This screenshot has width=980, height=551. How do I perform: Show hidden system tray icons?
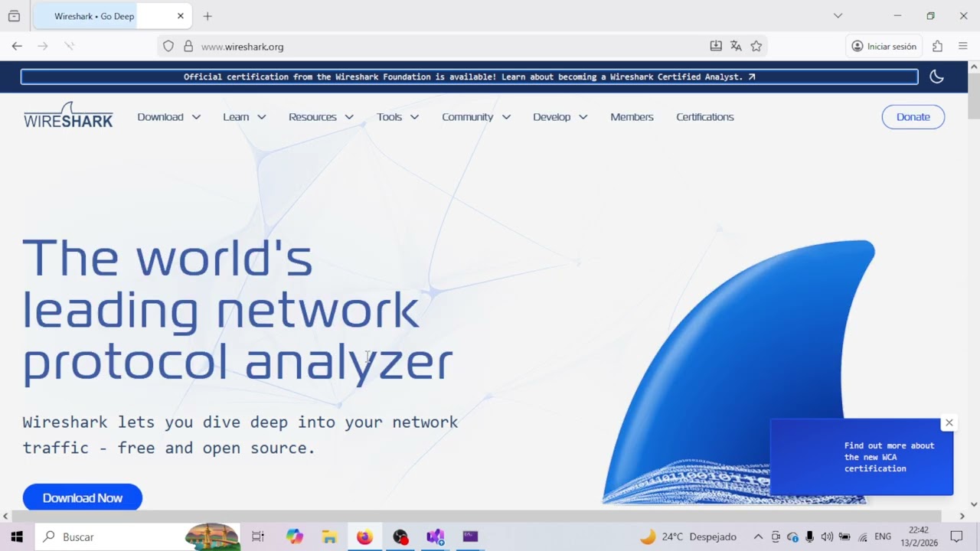pos(758,536)
